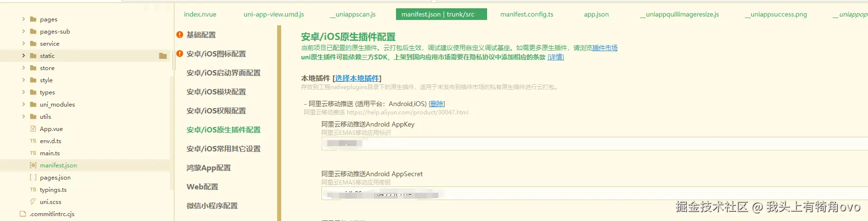
Task: Open the 安卓/iOS常用其它设置 section
Action: click(224, 148)
